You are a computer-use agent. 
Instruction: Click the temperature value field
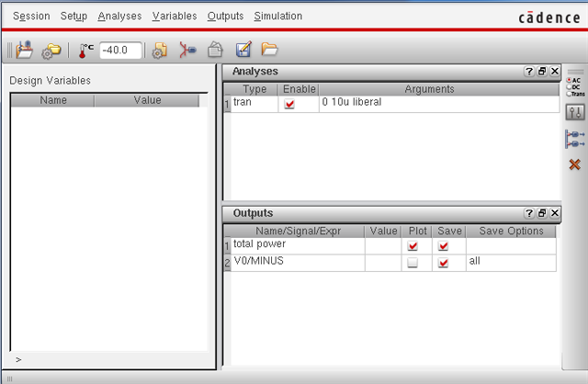[119, 50]
